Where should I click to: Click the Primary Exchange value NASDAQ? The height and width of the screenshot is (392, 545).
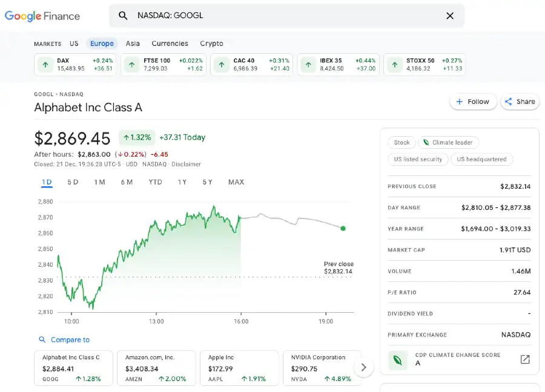pyautogui.click(x=516, y=335)
